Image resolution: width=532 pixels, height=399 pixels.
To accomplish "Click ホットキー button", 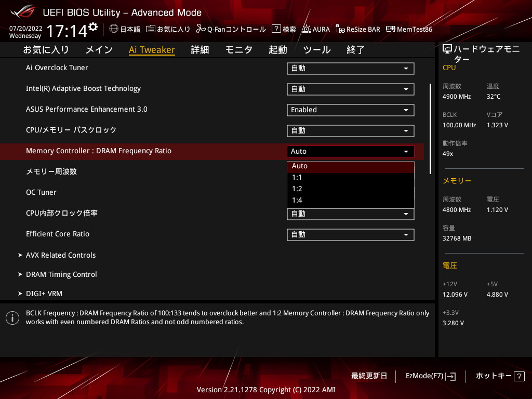I will tap(494, 376).
